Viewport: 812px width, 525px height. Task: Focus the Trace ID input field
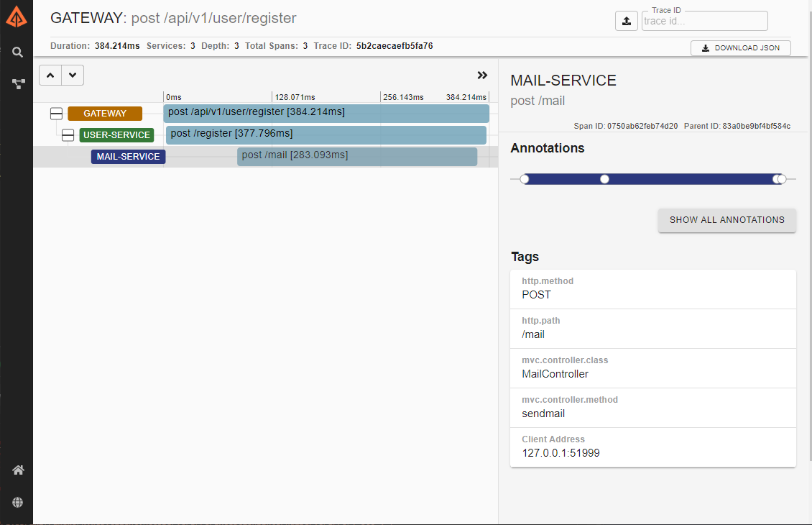pyautogui.click(x=704, y=22)
